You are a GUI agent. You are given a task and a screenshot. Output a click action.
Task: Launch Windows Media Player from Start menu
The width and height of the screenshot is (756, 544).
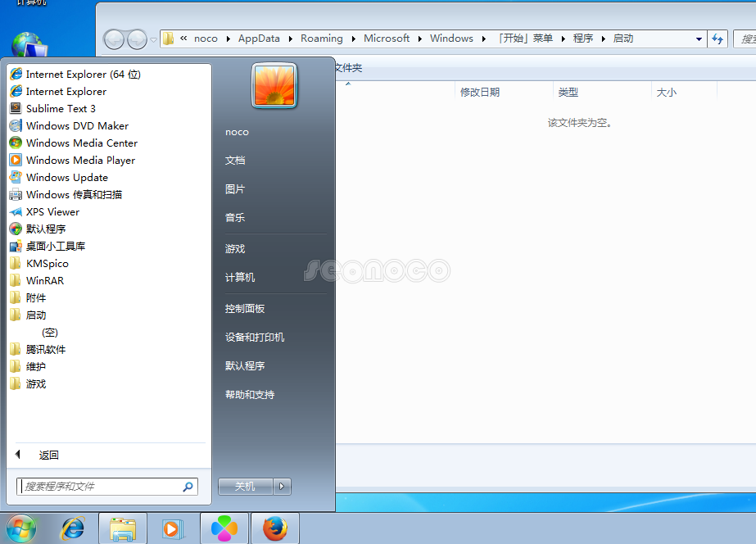tap(79, 160)
